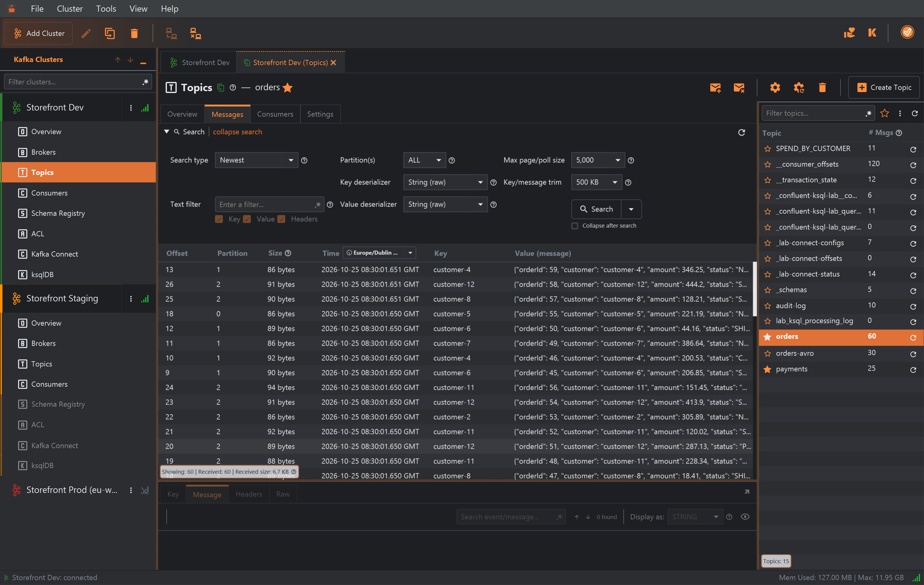Toggle the eye visibility icon in message viewer

pos(745,517)
